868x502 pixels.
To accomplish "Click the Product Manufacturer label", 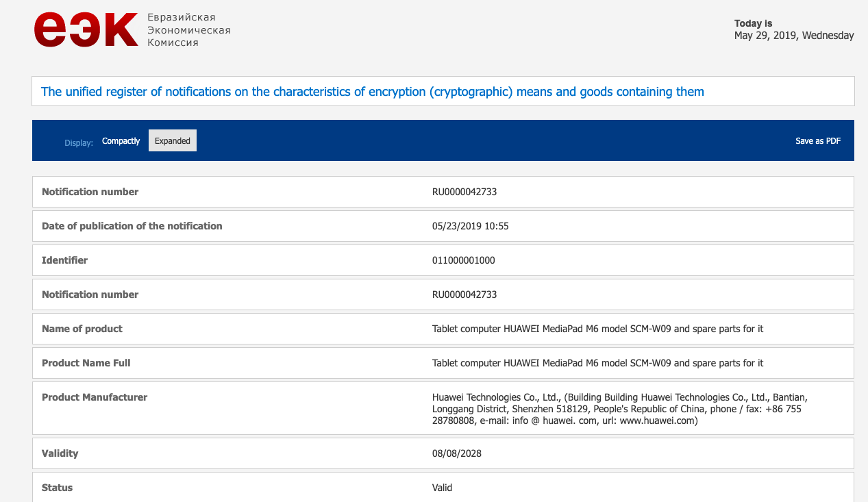I will [95, 397].
